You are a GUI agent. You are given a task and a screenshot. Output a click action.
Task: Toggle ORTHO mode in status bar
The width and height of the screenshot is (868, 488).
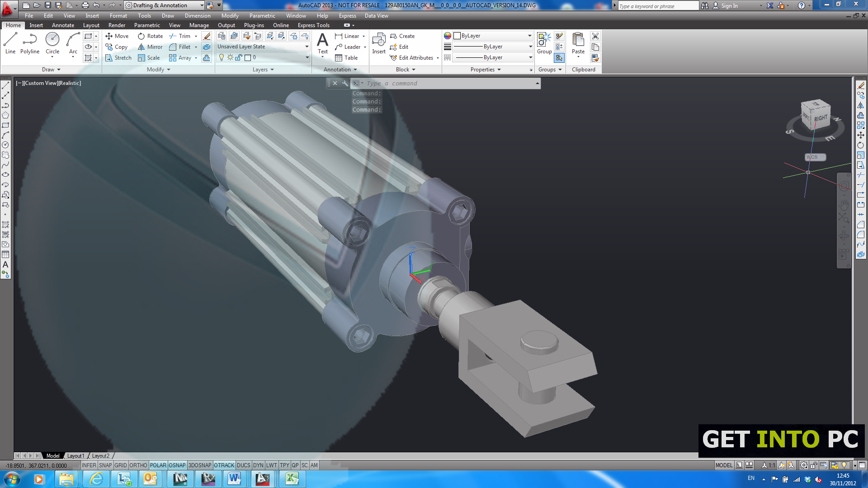tap(138, 465)
